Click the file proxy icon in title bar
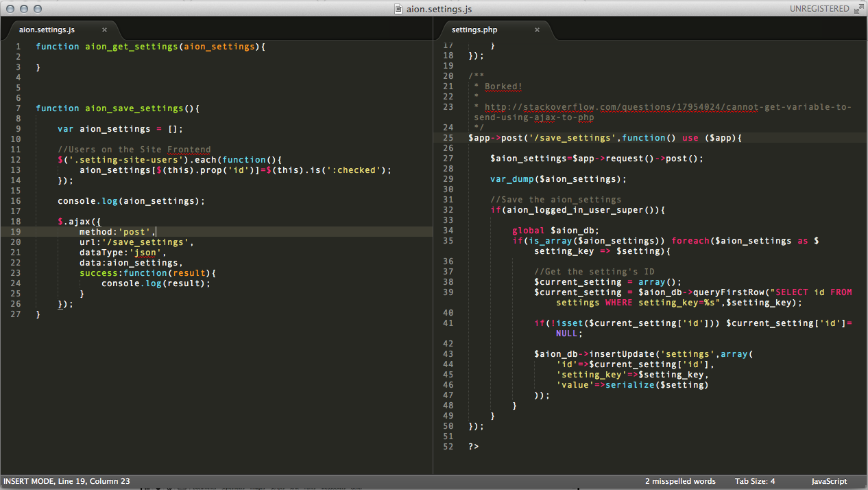 tap(400, 9)
